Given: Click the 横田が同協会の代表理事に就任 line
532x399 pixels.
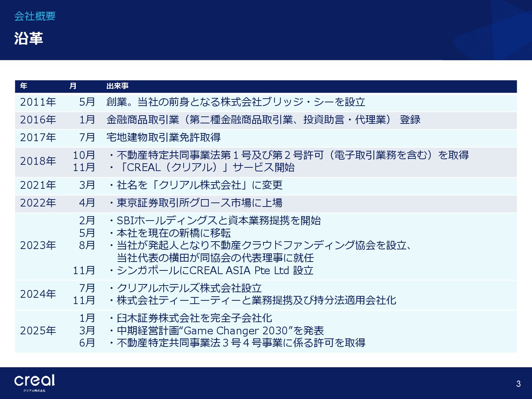Looking at the screenshot, I should pyautogui.click(x=215, y=258).
